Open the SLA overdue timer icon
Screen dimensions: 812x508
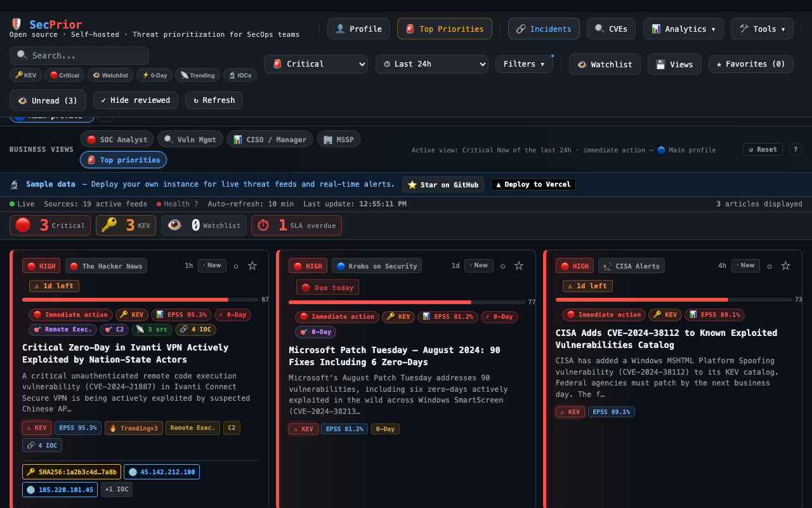tap(264, 225)
